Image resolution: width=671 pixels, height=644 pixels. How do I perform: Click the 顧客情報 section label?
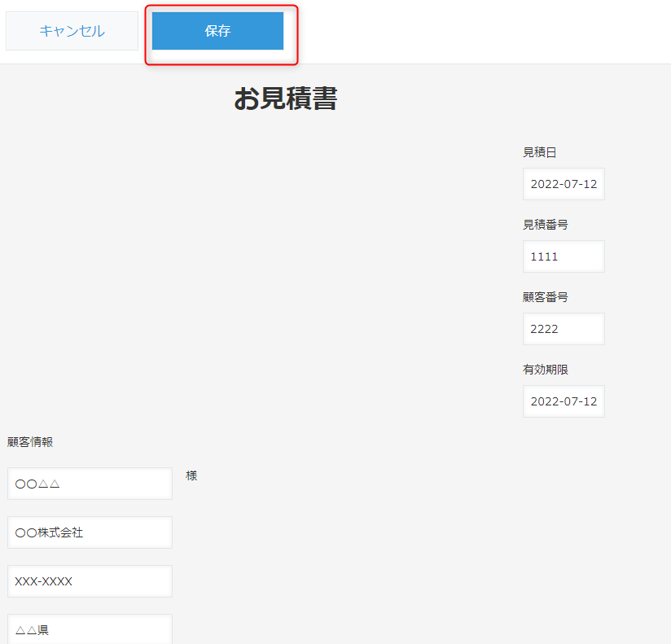[x=30, y=442]
